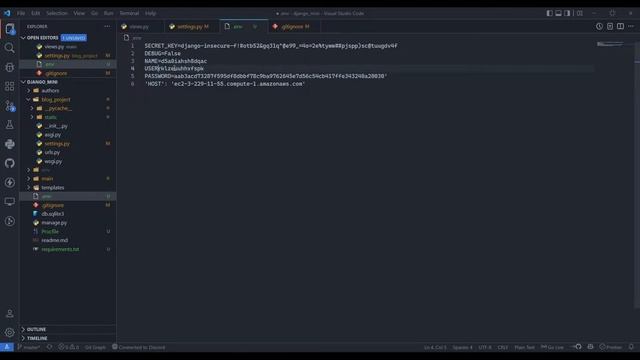Image resolution: width=640 pixels, height=360 pixels.
Task: Open the Help menu
Action: click(x=151, y=13)
